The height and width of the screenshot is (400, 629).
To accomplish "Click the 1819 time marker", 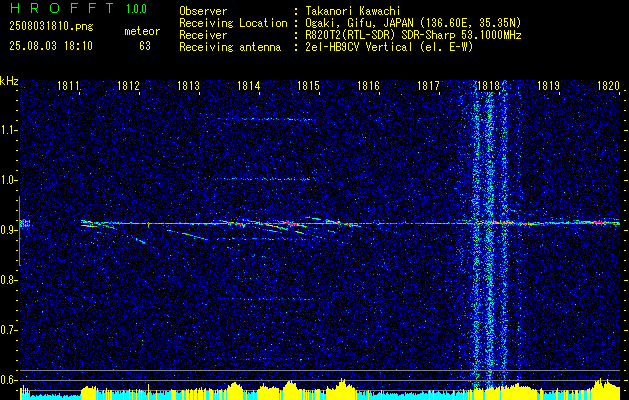I will (x=548, y=85).
